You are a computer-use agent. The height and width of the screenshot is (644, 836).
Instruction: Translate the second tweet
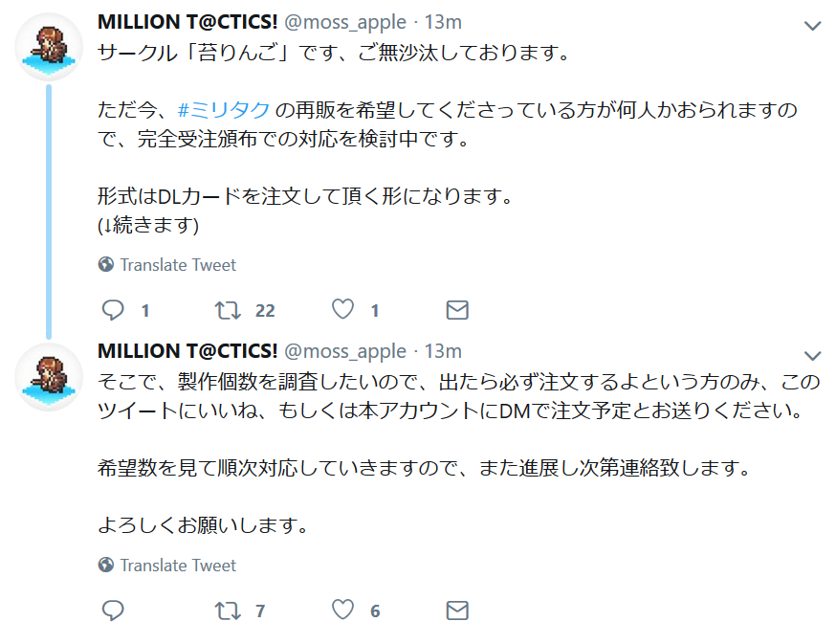coord(178,566)
